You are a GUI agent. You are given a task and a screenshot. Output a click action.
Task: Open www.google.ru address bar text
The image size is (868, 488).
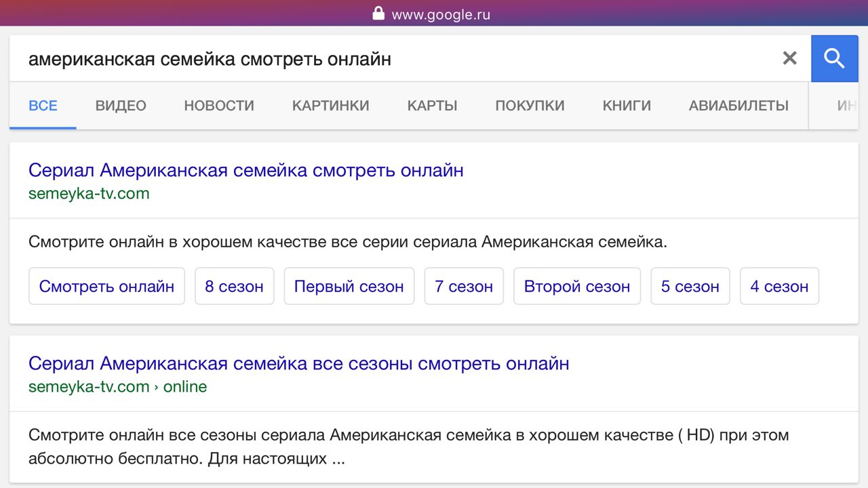pos(441,14)
